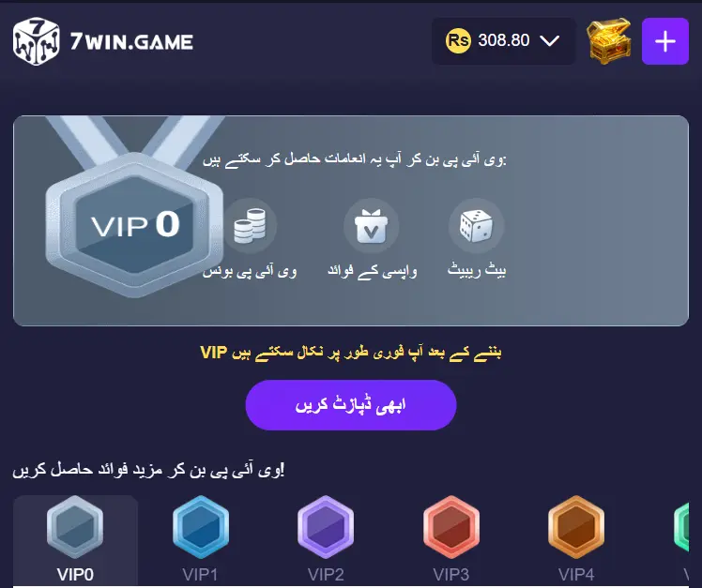Viewport: 702px width, 588px height.
Task: Open the VIP4 level tab
Action: click(576, 540)
